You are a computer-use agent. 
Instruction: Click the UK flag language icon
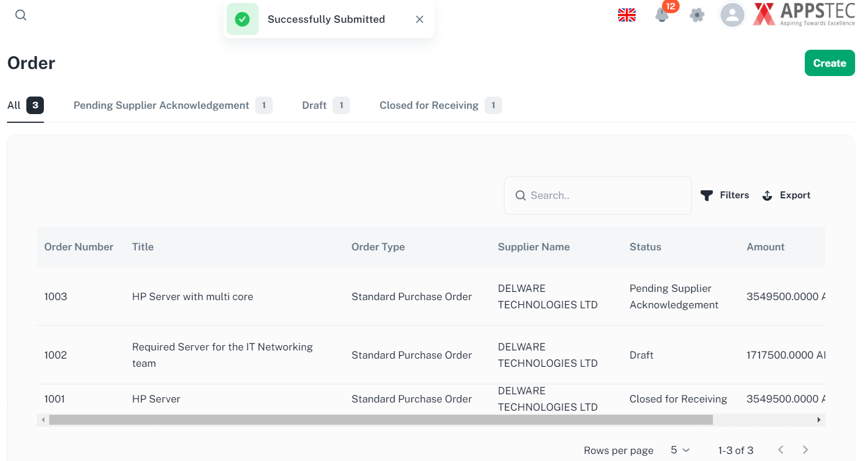click(627, 15)
